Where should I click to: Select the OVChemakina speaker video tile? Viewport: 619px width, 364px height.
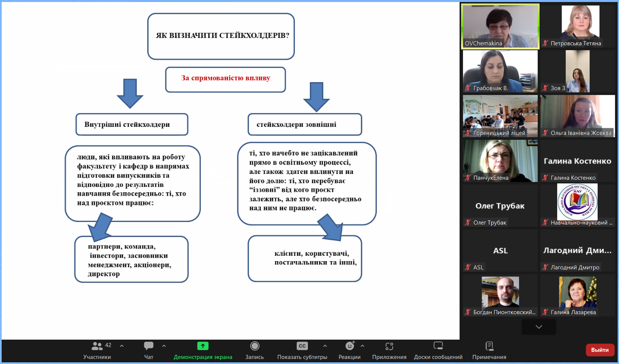pyautogui.click(x=500, y=26)
